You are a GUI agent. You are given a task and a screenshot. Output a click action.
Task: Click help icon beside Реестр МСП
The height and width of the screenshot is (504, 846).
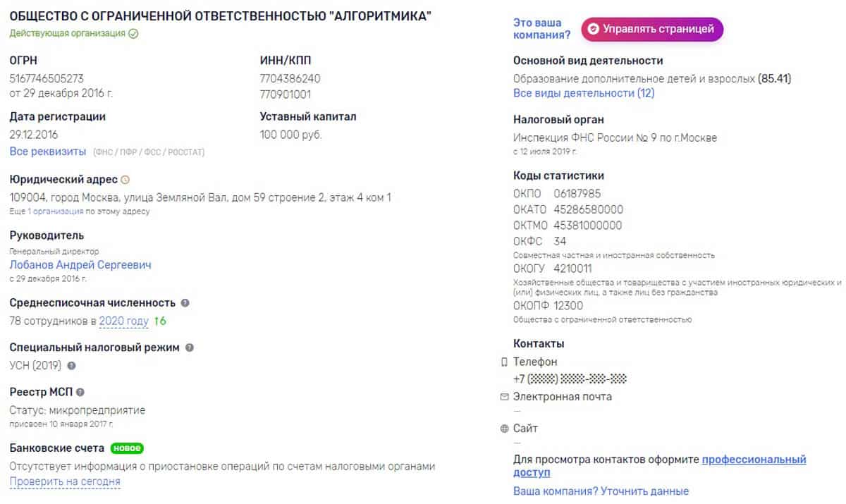point(80,392)
